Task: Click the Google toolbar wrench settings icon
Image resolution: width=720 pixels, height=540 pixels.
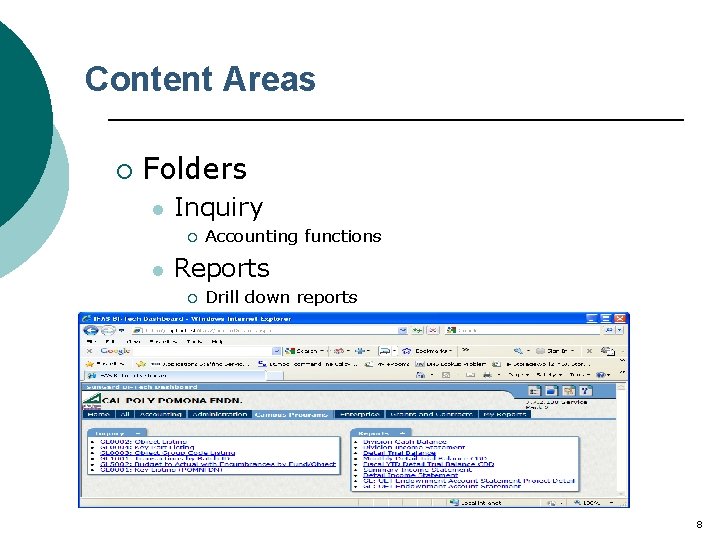Action: [519, 351]
